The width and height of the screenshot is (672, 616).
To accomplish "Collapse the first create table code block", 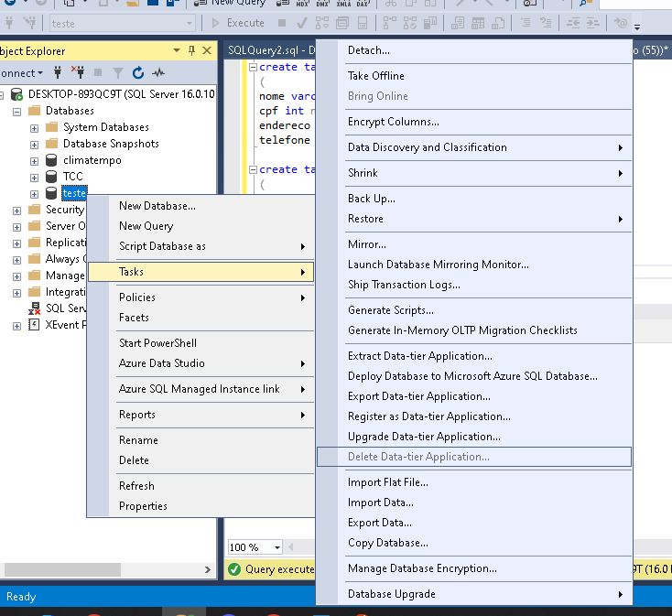I will click(254, 67).
